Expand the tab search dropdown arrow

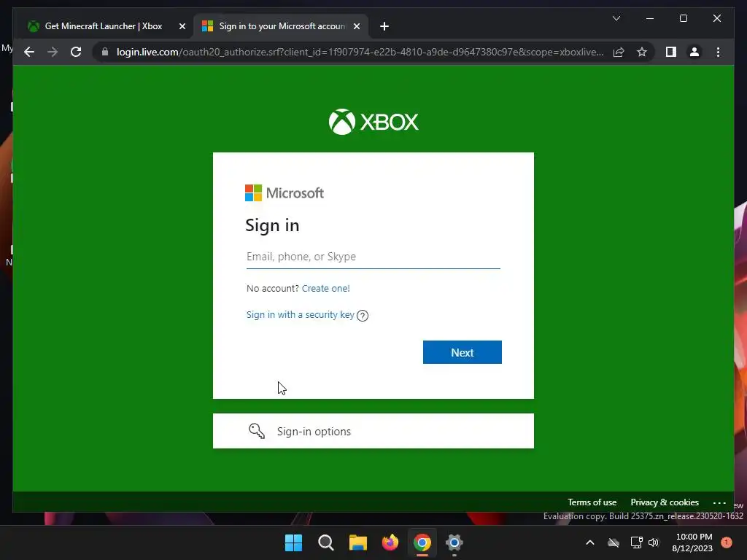click(616, 18)
